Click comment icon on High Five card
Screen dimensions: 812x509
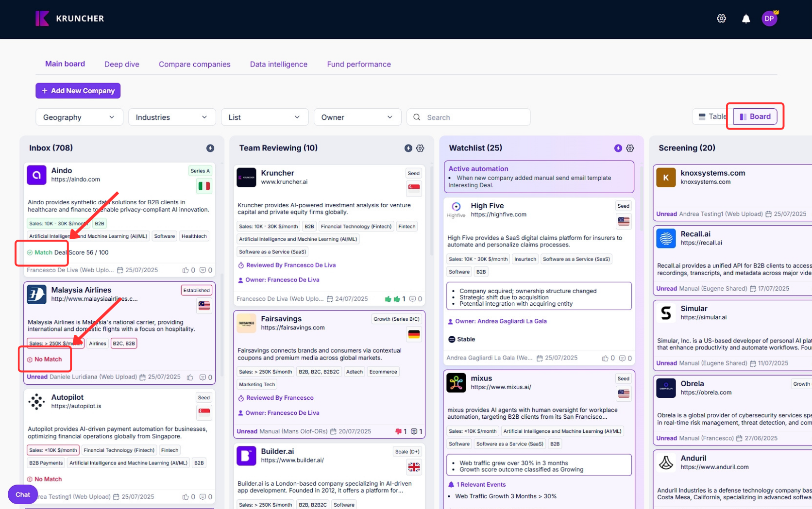tap(622, 358)
